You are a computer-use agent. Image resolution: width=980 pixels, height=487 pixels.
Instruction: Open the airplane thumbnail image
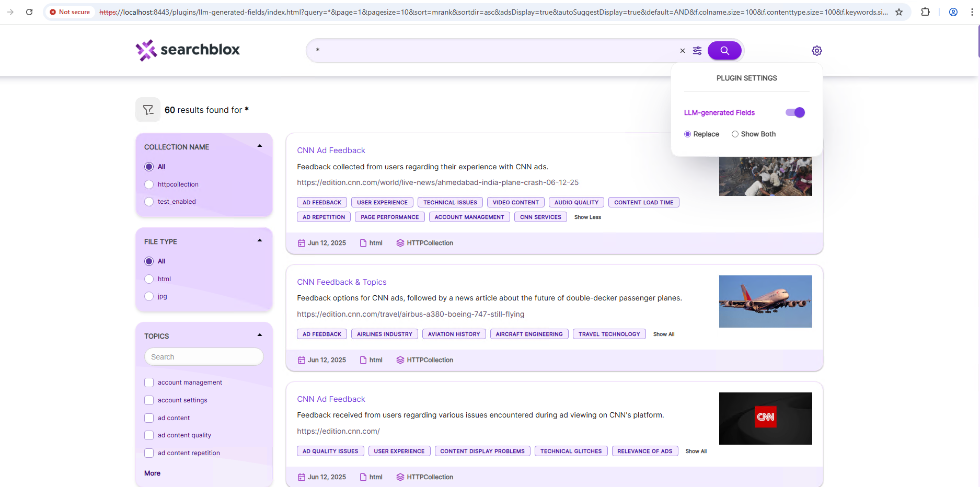[765, 302]
